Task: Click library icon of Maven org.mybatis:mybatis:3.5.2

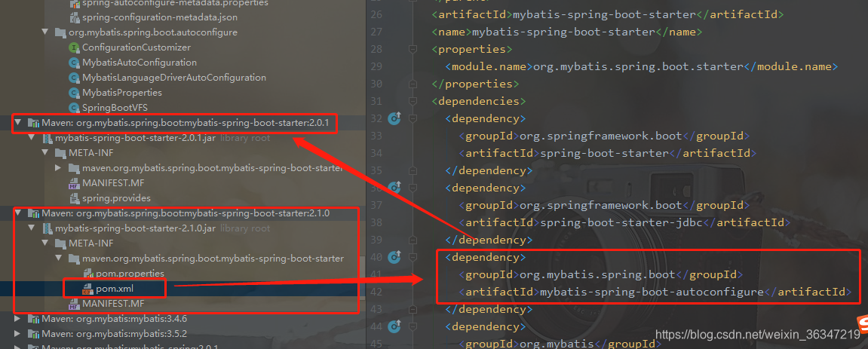Action: tap(33, 334)
